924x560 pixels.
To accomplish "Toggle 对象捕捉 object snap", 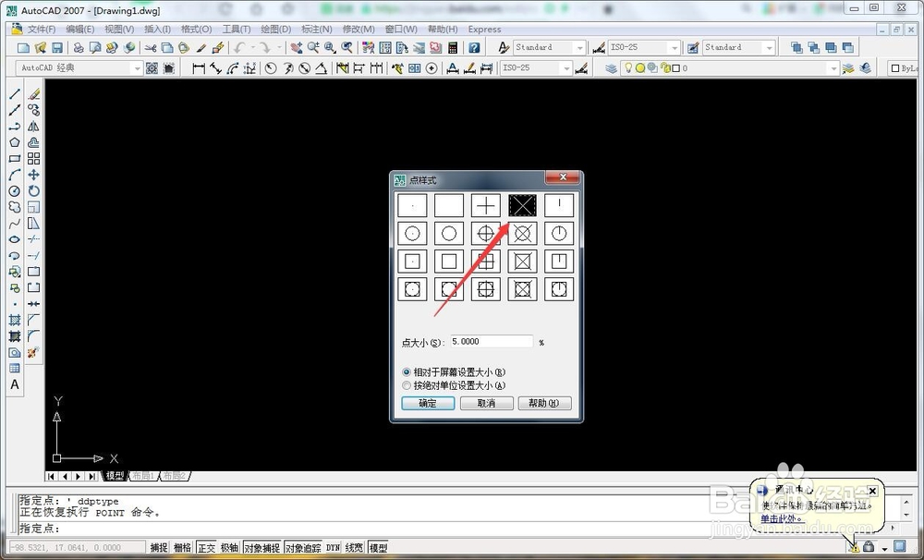I will click(261, 548).
